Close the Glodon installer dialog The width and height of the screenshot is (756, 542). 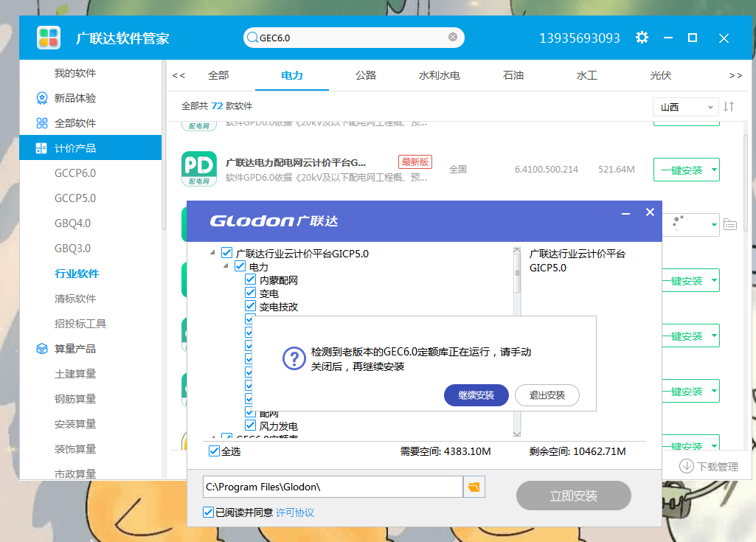(x=650, y=212)
